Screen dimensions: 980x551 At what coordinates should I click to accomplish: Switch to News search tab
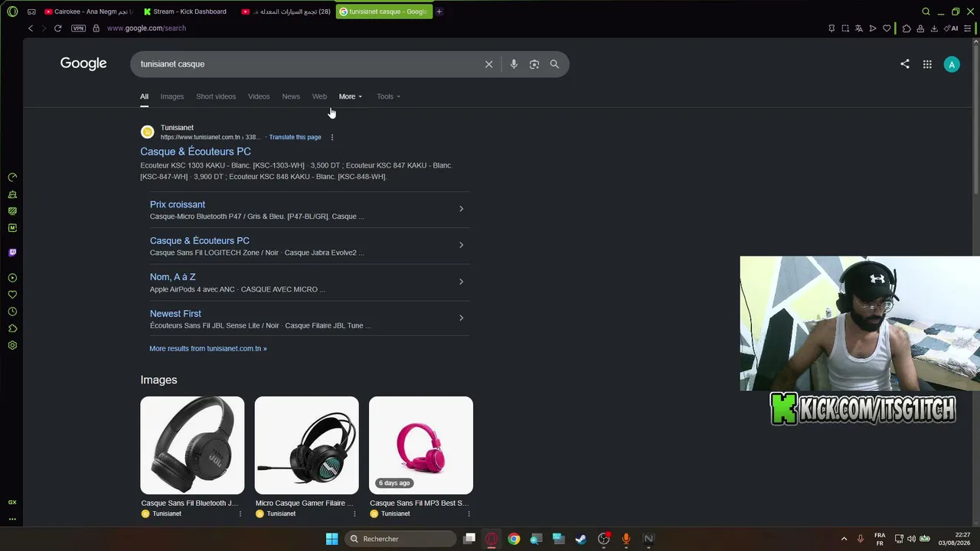click(291, 96)
